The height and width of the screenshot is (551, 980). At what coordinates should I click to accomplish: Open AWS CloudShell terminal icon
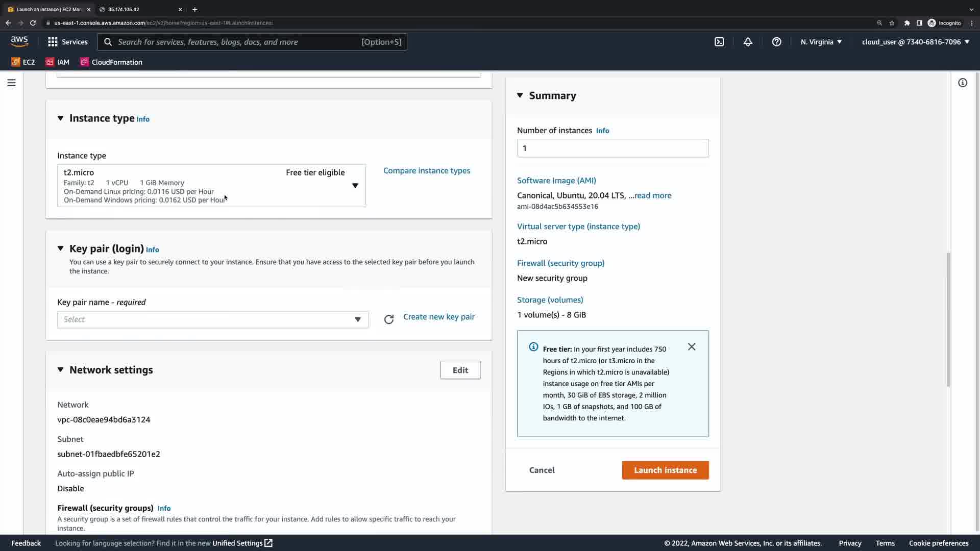(x=719, y=42)
